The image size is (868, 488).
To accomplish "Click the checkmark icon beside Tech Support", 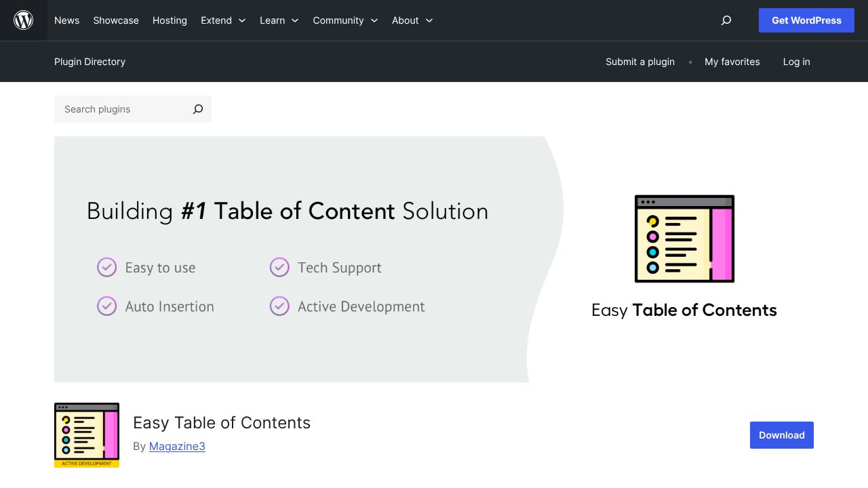I will point(279,268).
